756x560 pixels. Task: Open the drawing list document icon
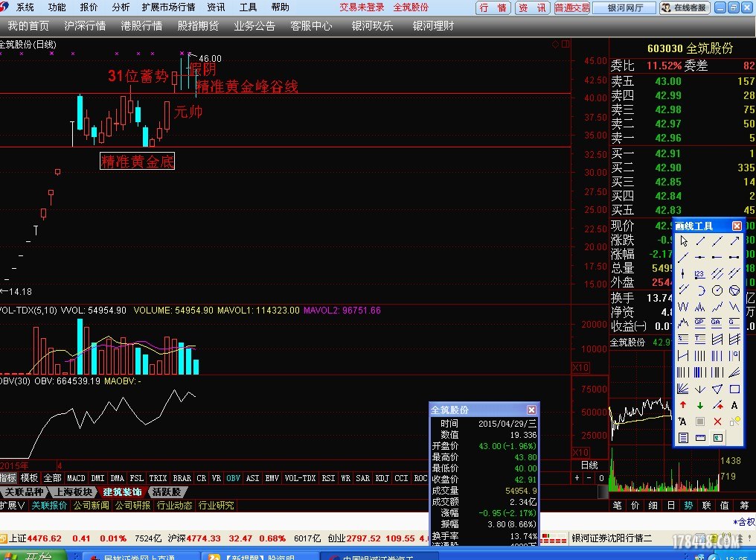pos(683,438)
